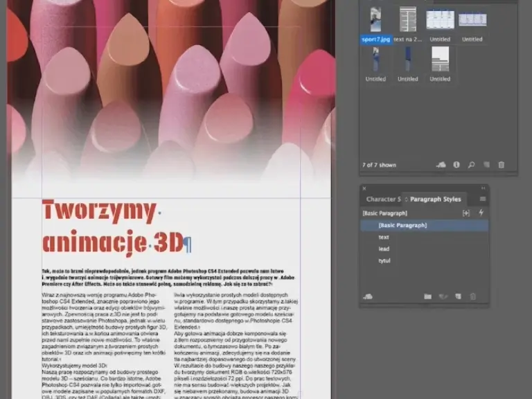
Task: Click the library item info icon
Action: point(456,165)
